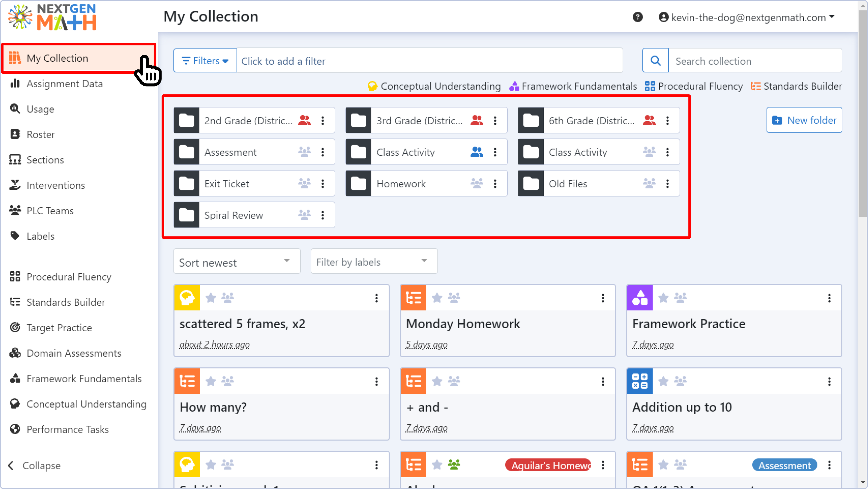Open options menu on Aguilar's Homework card
This screenshot has height=489, width=868.
click(x=603, y=465)
